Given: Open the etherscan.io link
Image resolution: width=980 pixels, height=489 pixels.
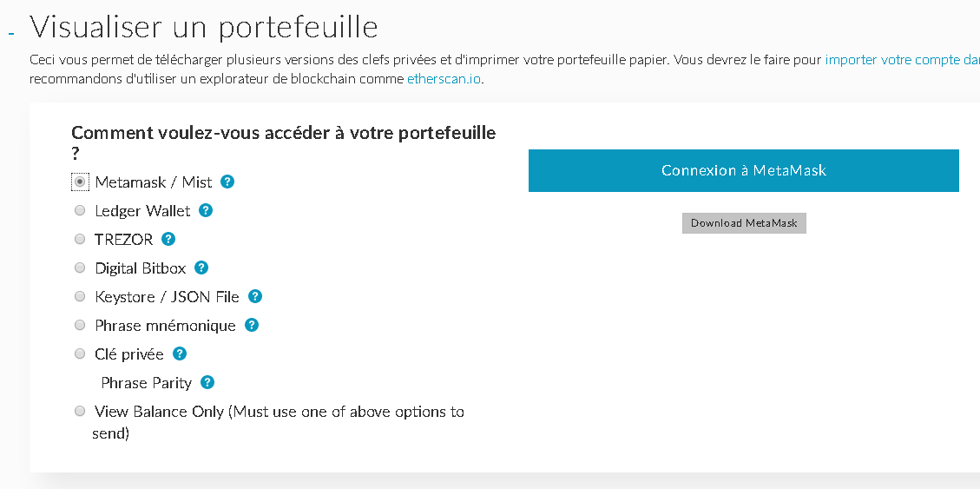Looking at the screenshot, I should click(444, 79).
